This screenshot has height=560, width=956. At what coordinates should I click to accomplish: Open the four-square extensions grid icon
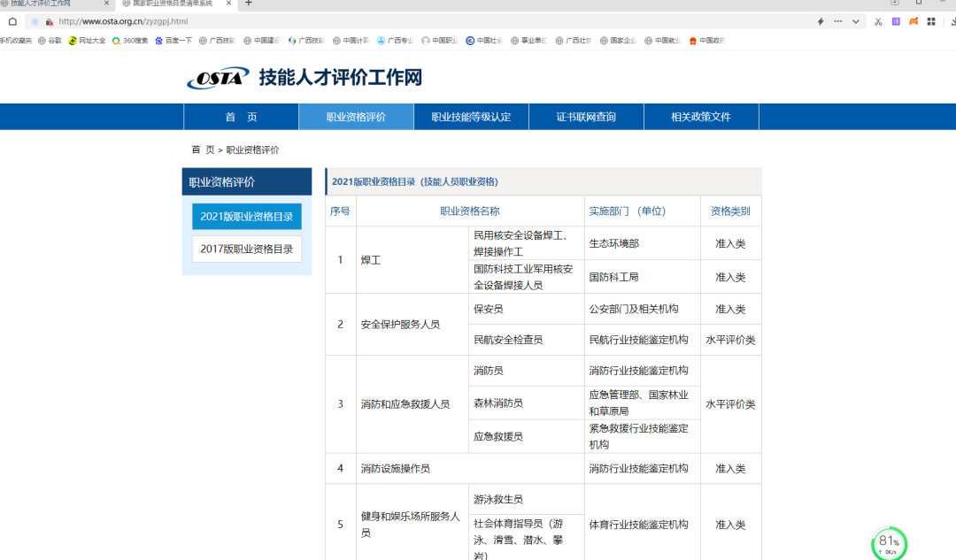[931, 21]
